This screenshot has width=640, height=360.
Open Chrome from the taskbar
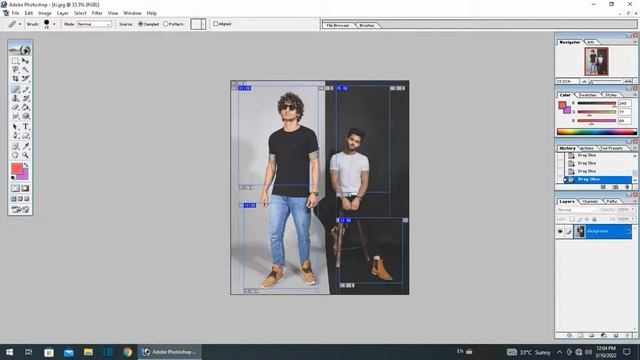128,352
